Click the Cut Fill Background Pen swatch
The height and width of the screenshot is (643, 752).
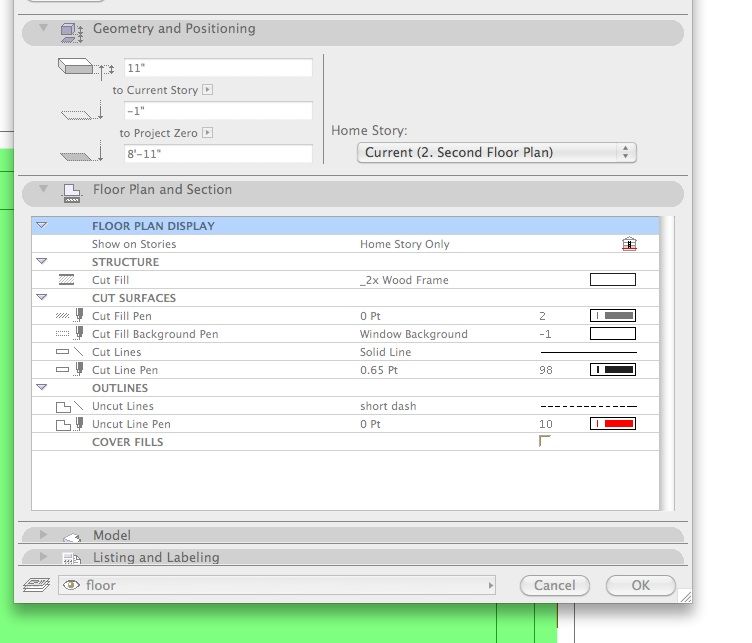click(613, 333)
